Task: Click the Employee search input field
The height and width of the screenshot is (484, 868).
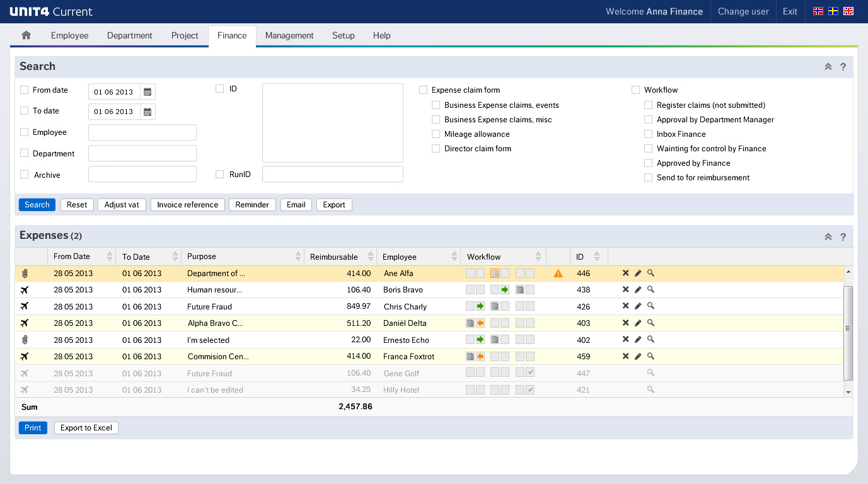Action: tap(142, 132)
